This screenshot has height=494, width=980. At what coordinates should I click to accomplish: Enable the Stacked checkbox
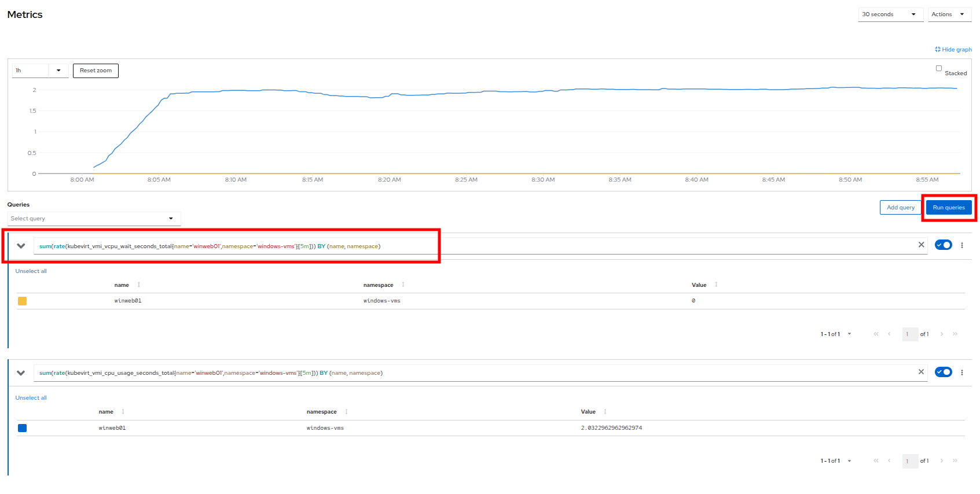[x=939, y=68]
